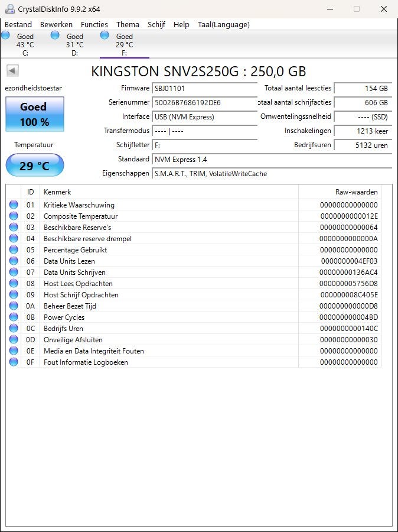Open the Help menu
Screen dimensions: 398x532
(x=181, y=24)
